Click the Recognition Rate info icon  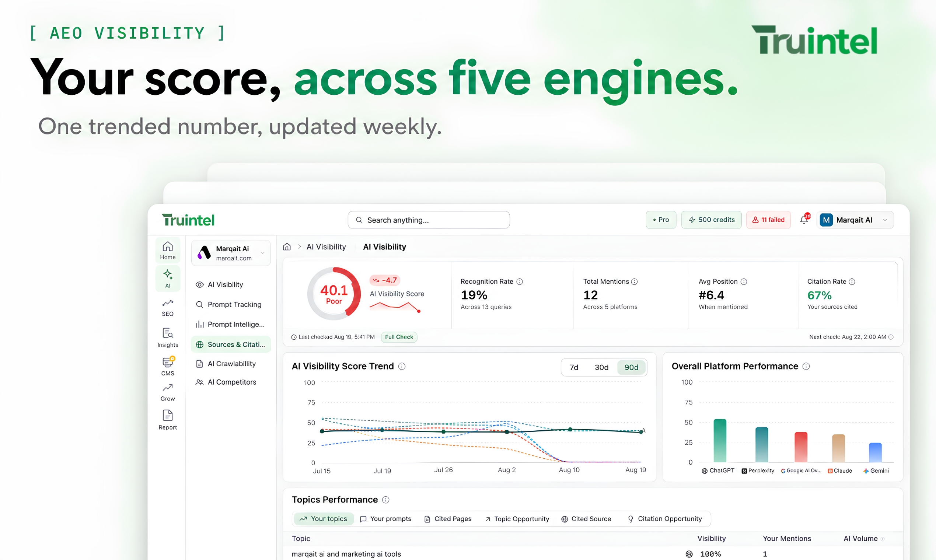(x=520, y=281)
